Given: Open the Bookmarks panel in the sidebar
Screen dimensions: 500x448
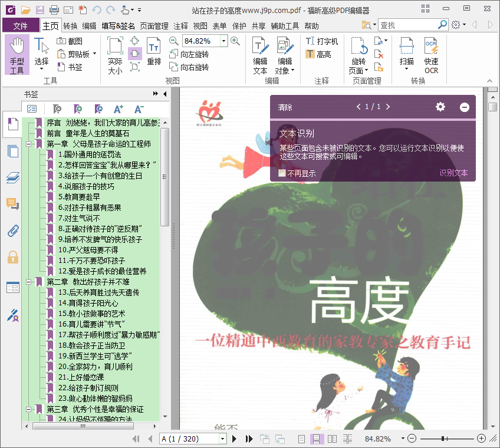Looking at the screenshot, I should 13,124.
